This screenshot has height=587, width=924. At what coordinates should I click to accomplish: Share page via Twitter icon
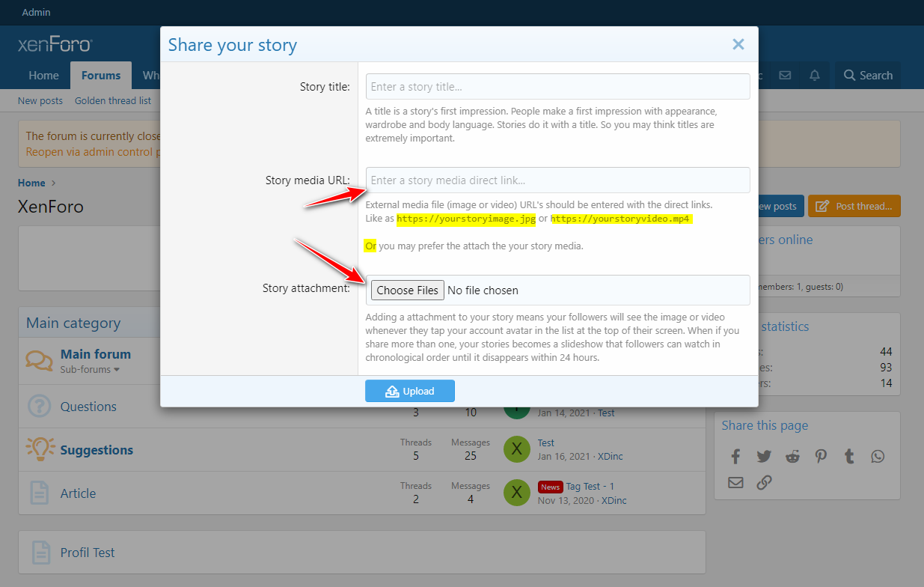(764, 456)
